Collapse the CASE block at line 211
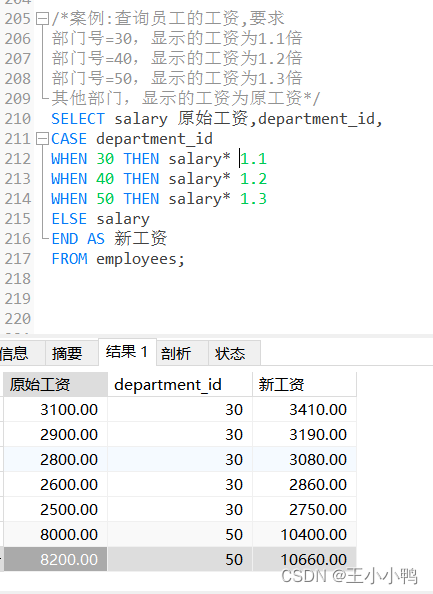433x594 pixels. click(x=42, y=139)
